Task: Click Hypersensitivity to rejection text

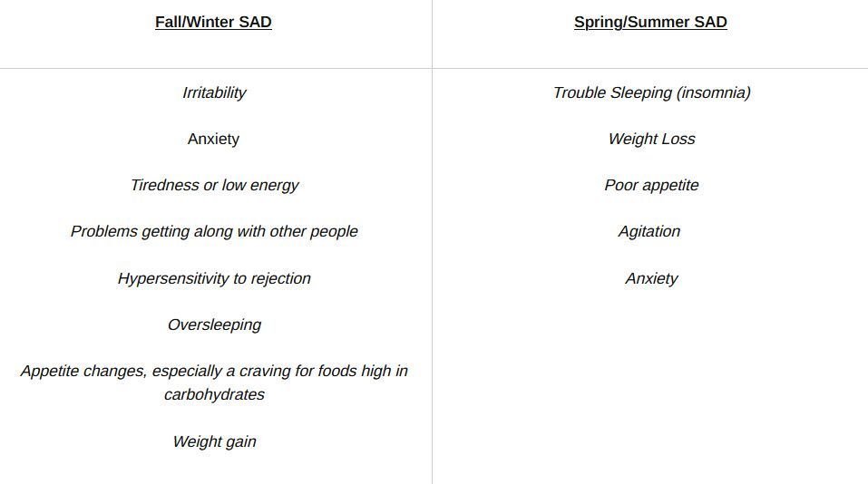Action: coord(214,278)
